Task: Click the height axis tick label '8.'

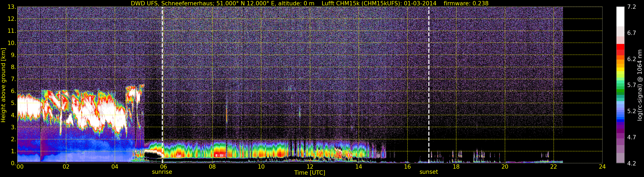Action: pos(13,67)
